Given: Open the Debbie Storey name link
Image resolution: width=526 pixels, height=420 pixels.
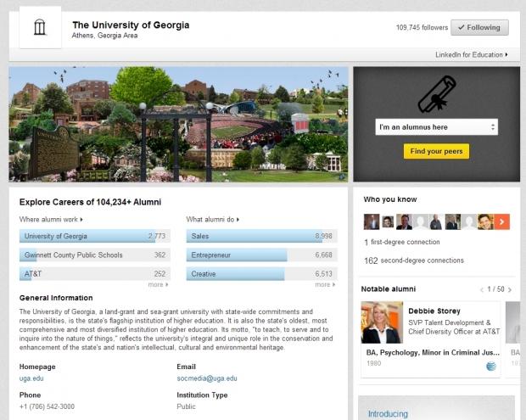Looking at the screenshot, I should [x=434, y=311].
